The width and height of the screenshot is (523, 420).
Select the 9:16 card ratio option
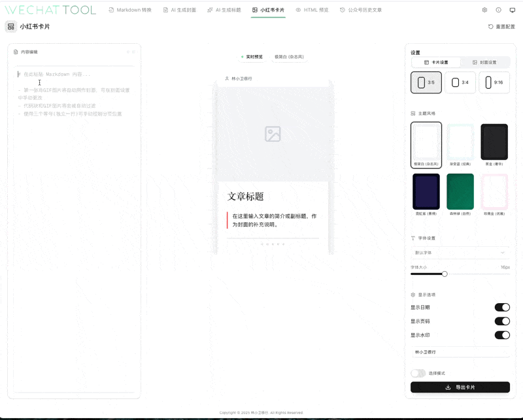point(494,82)
